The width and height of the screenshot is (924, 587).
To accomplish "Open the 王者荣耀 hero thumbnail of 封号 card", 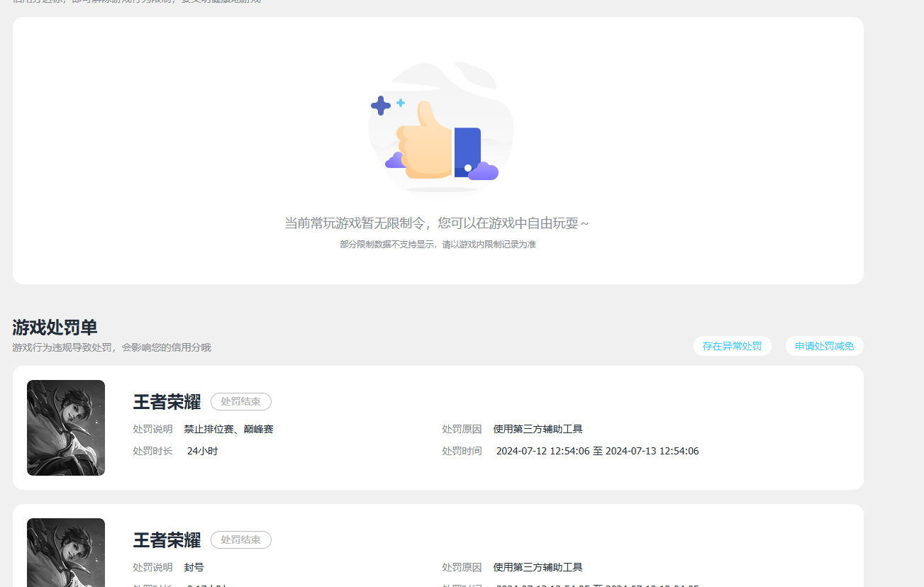I will [x=66, y=552].
